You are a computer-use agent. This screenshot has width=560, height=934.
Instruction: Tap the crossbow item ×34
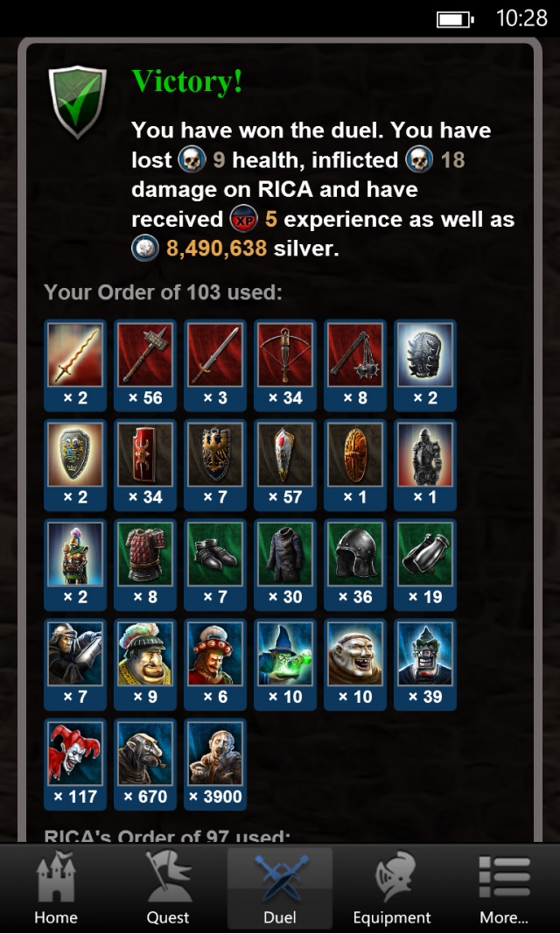[x=285, y=365]
